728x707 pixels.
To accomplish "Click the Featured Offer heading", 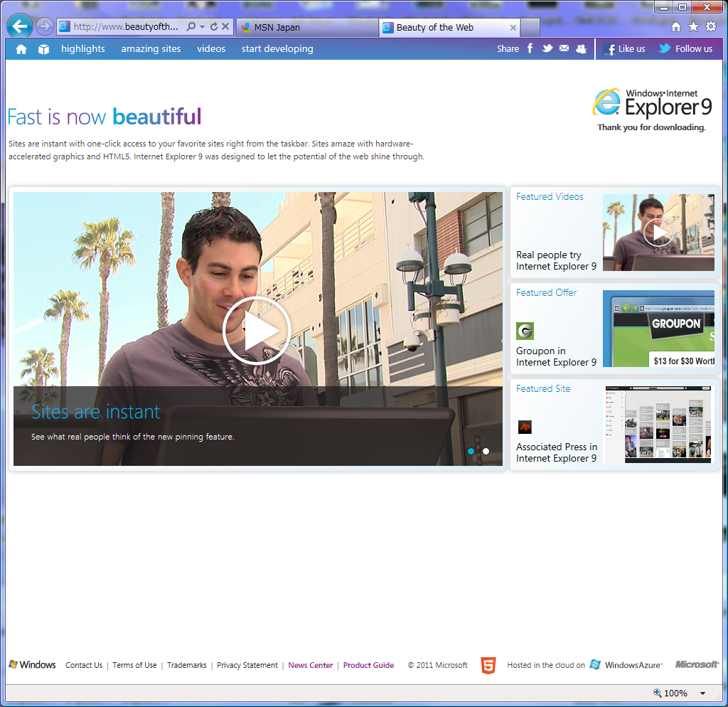I will pos(547,292).
